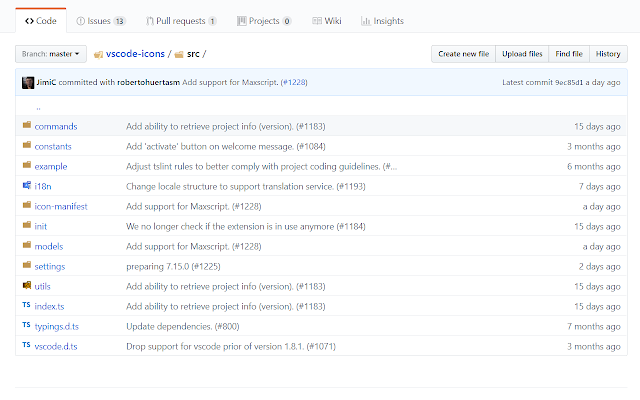640x400 pixels.
Task: Open commit hash 9ec85d1
Action: tap(569, 82)
